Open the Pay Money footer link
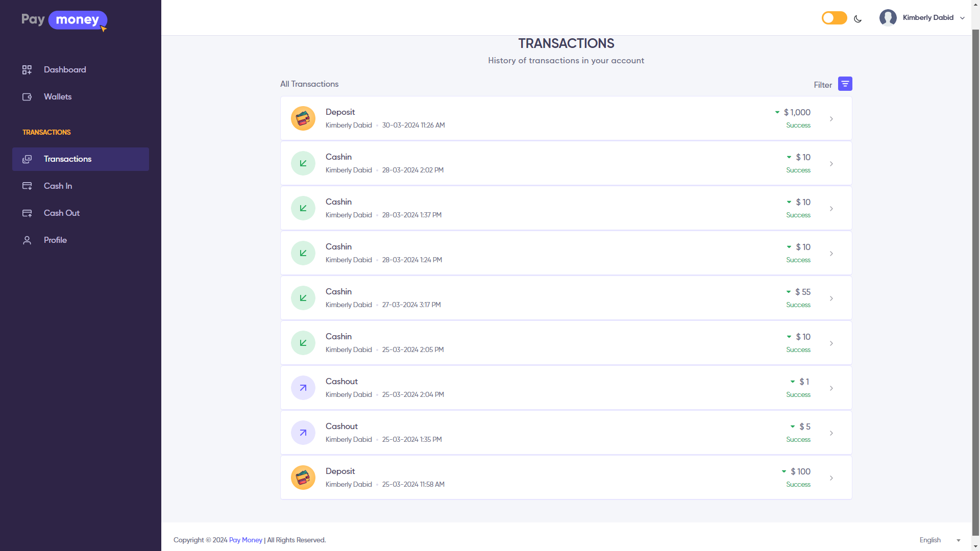This screenshot has width=980, height=551. (x=246, y=540)
